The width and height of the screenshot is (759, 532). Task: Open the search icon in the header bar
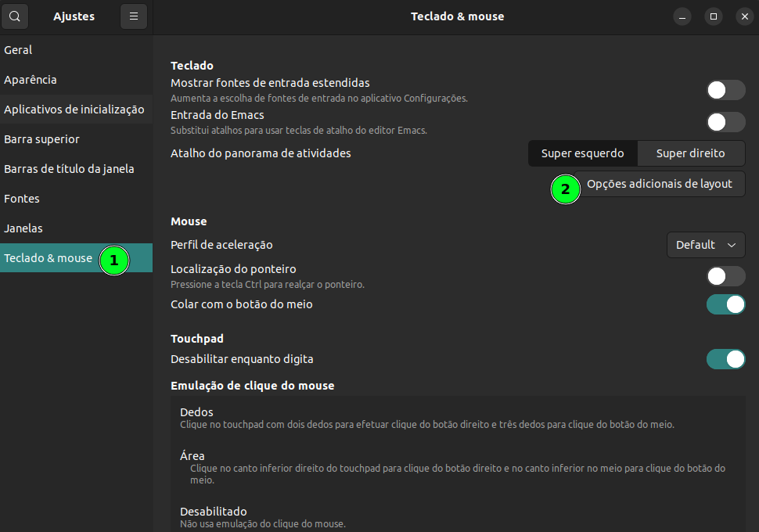[x=14, y=16]
